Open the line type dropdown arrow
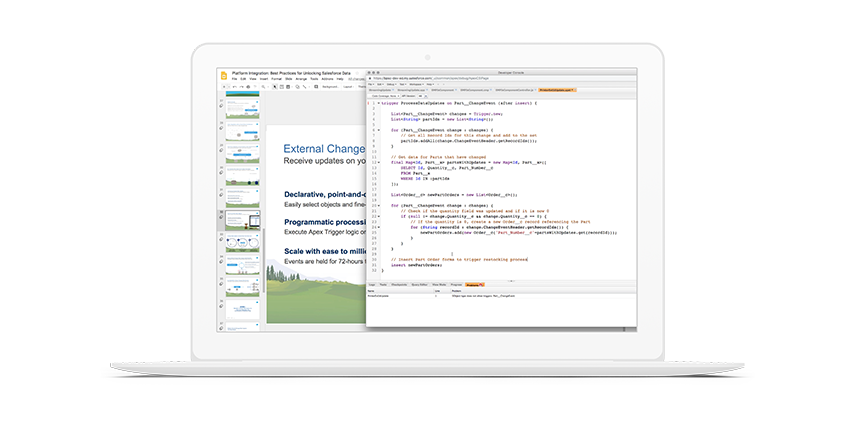The height and width of the screenshot is (447, 857). point(309,87)
